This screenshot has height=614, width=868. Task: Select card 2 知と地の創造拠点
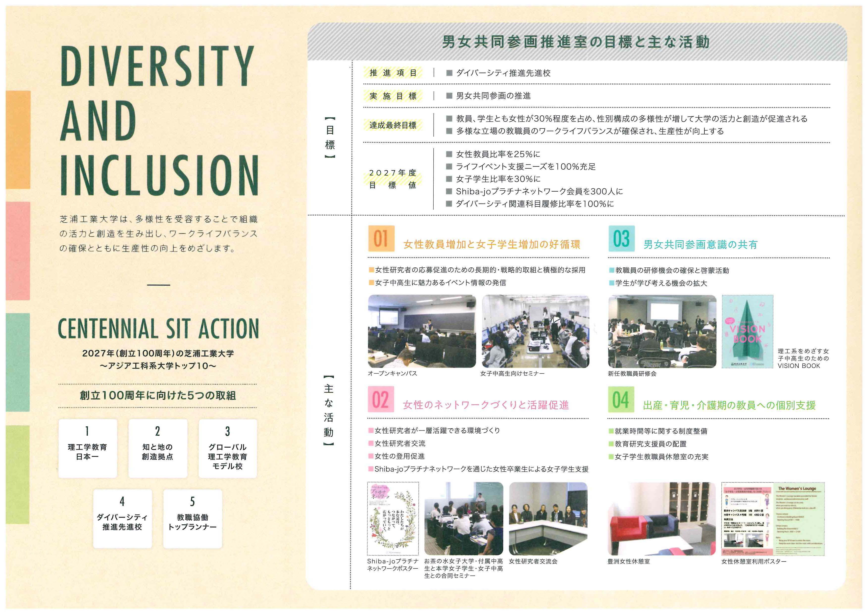158,448
